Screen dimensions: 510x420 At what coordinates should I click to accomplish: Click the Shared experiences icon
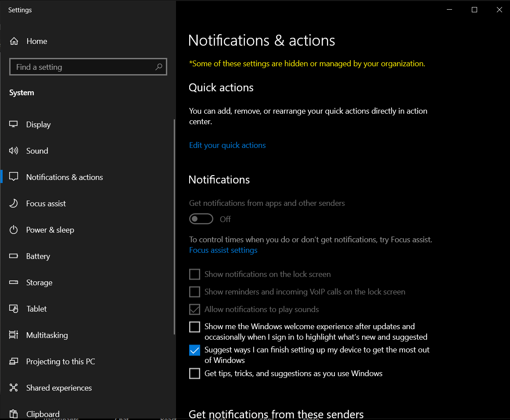(13, 388)
